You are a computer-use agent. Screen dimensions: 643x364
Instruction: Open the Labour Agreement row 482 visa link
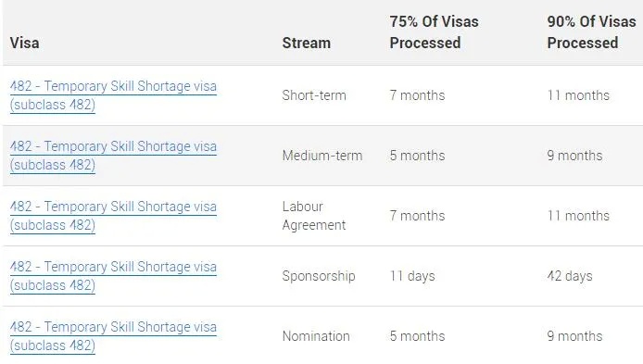[113, 216]
